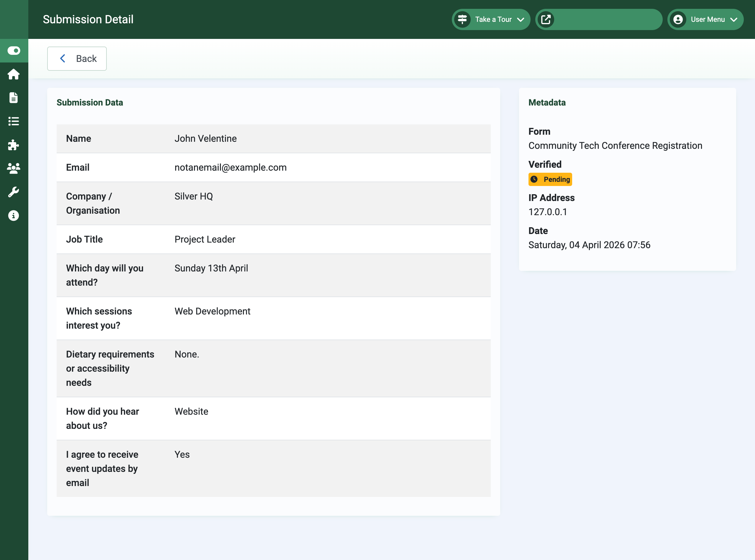Open the Submissions list icon
The image size is (755, 560).
click(14, 121)
